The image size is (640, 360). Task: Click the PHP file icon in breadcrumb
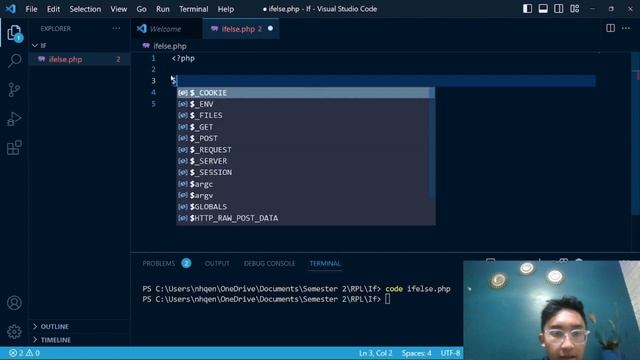click(x=147, y=46)
